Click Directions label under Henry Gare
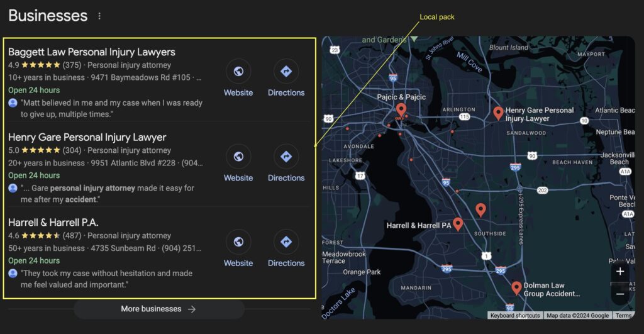 click(x=286, y=178)
